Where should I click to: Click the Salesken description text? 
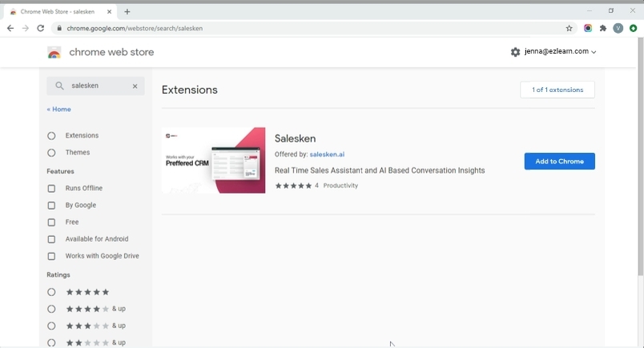pyautogui.click(x=380, y=170)
